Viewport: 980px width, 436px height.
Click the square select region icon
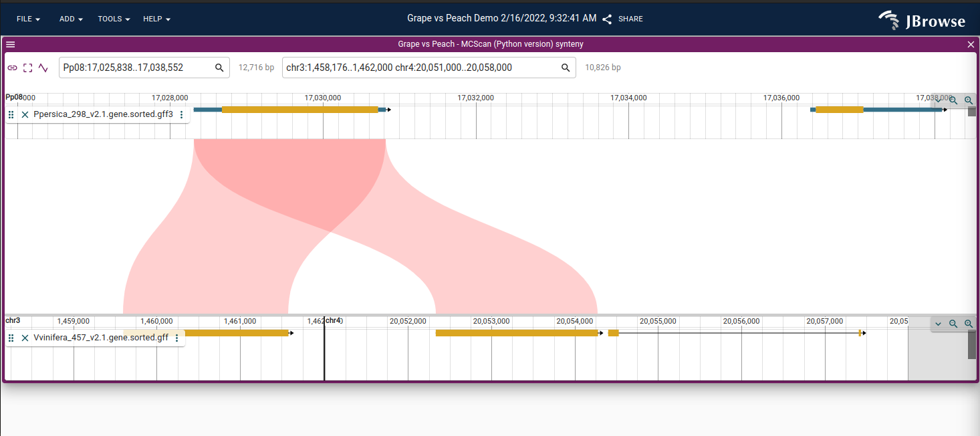[27, 68]
